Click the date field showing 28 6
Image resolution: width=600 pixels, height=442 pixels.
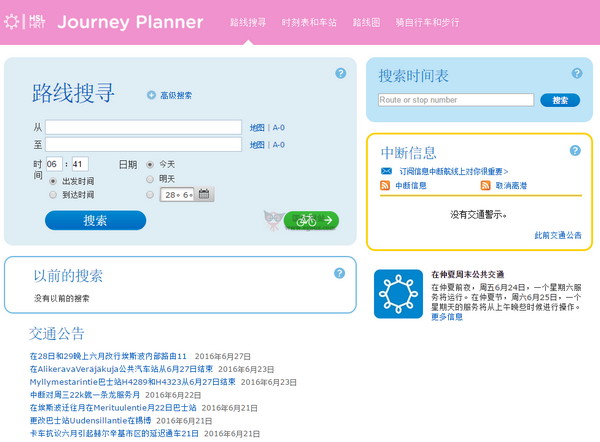tap(177, 195)
